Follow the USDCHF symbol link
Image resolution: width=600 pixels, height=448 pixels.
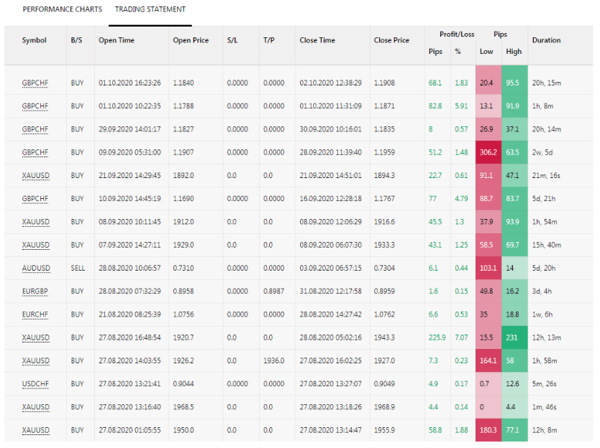tap(34, 385)
